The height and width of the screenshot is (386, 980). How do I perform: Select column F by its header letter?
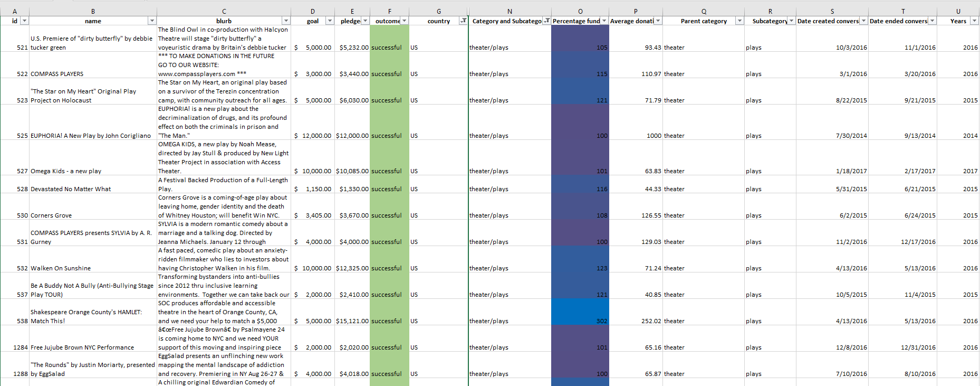(x=390, y=11)
